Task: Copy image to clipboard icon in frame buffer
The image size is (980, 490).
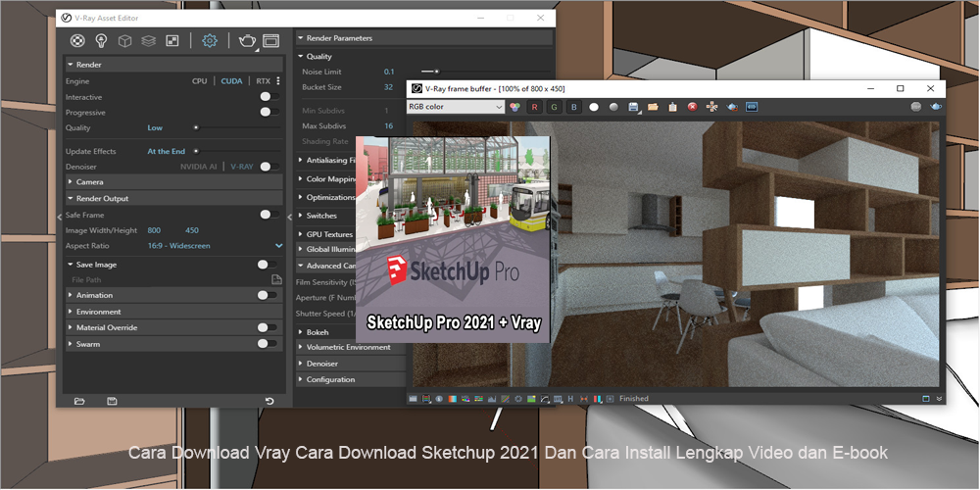Action: coord(672,107)
